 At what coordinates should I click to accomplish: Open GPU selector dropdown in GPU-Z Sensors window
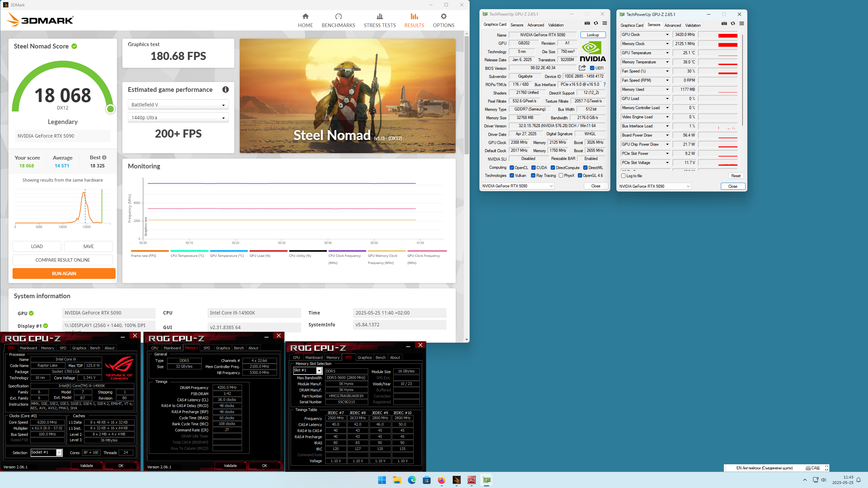pos(654,186)
